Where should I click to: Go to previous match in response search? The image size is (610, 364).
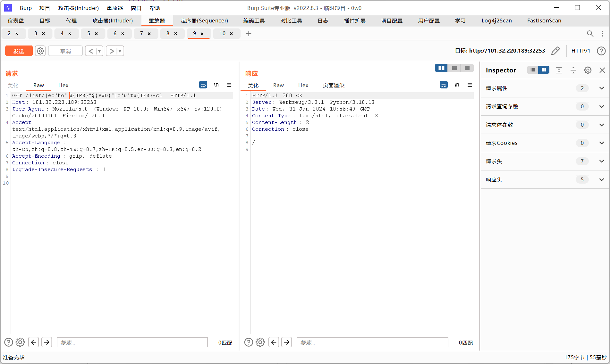coord(274,342)
